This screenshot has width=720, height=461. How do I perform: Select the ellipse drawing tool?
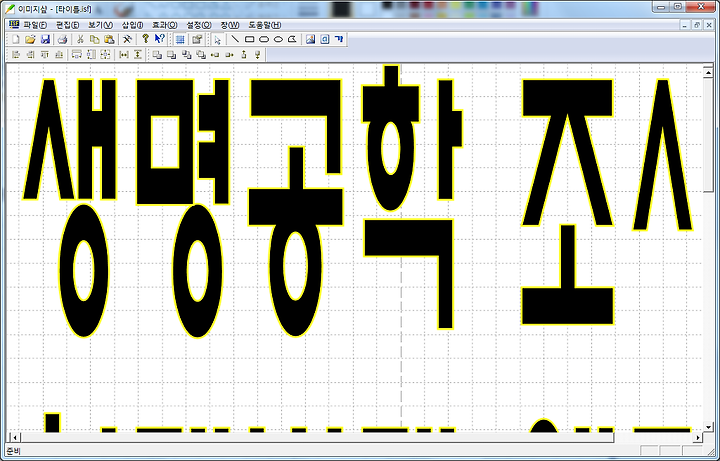coord(278,39)
